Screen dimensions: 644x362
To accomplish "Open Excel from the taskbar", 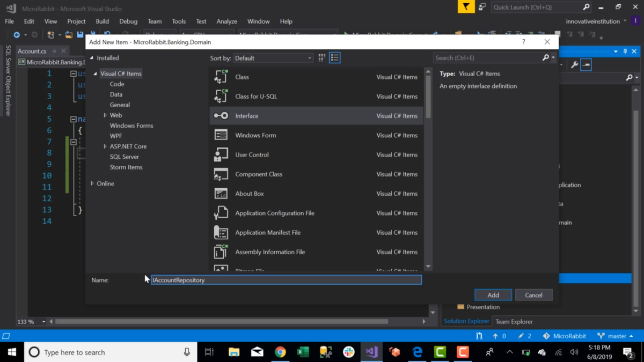I will (303, 352).
